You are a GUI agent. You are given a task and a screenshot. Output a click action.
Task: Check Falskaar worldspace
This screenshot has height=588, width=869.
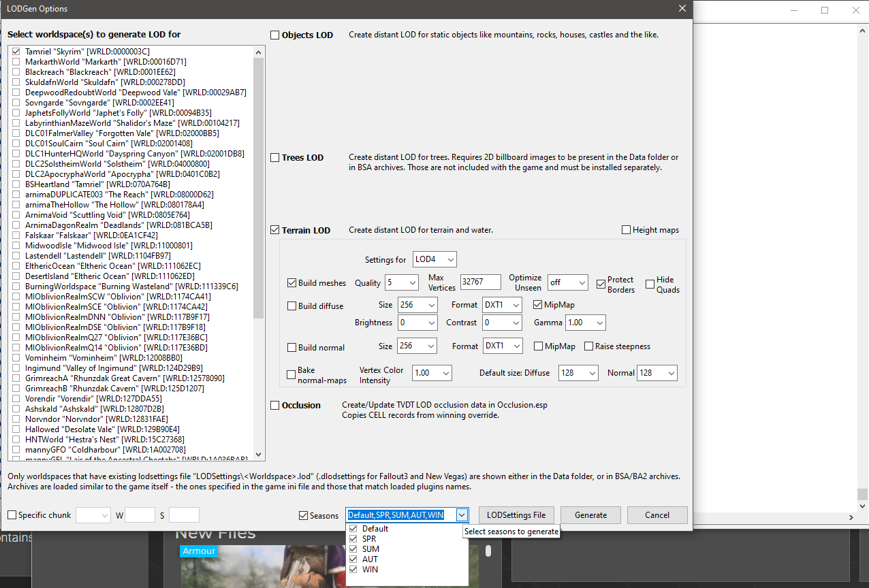click(x=16, y=235)
